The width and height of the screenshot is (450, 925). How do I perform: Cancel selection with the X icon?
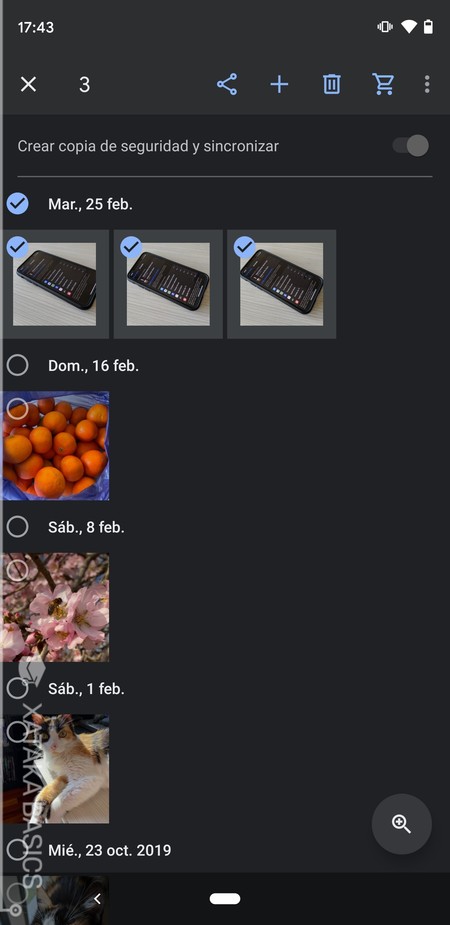[28, 84]
